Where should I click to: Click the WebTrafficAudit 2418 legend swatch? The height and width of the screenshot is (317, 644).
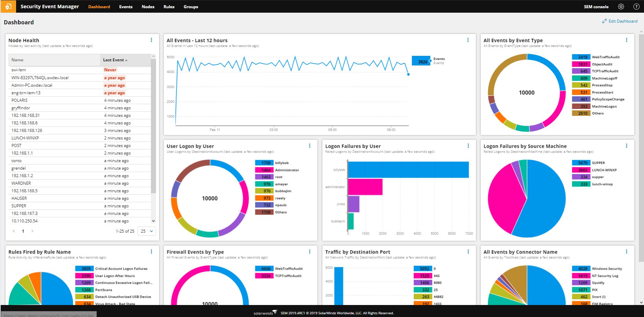(x=581, y=57)
